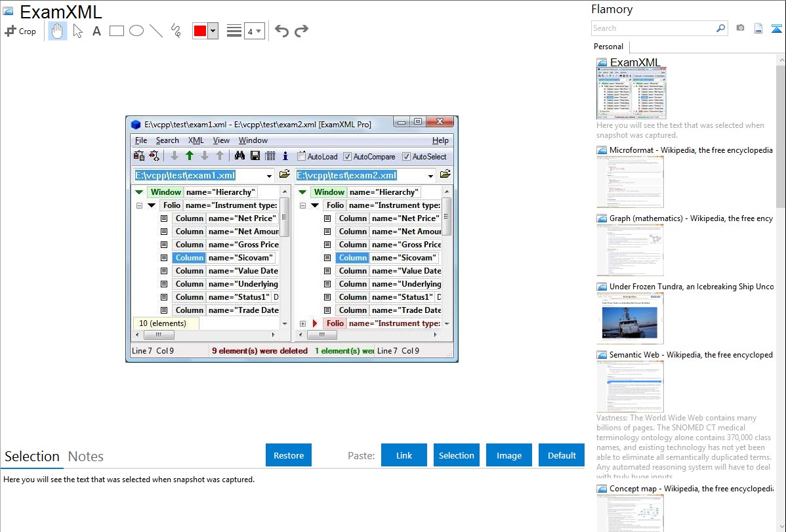Image resolution: width=786 pixels, height=532 pixels.
Task: Open the Under Frozen Tundra snapshot
Action: (x=630, y=318)
